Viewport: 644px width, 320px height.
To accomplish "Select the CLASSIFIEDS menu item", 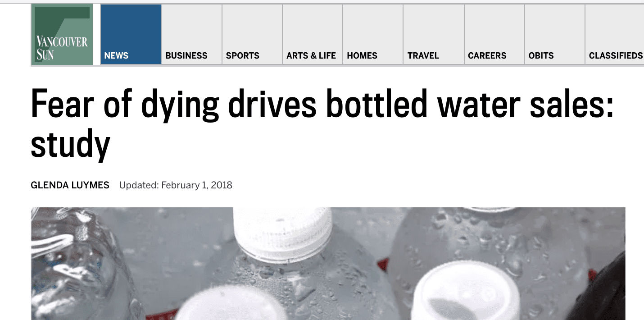I will click(x=615, y=34).
